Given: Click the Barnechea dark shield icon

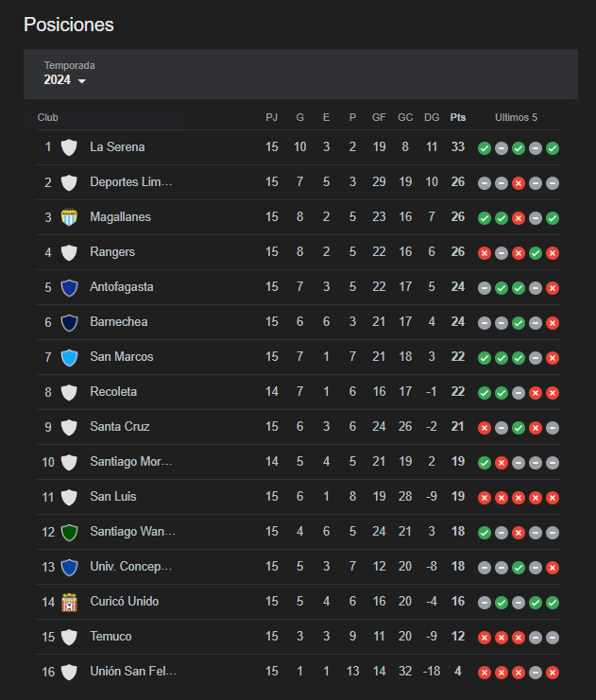Looking at the screenshot, I should 69,322.
